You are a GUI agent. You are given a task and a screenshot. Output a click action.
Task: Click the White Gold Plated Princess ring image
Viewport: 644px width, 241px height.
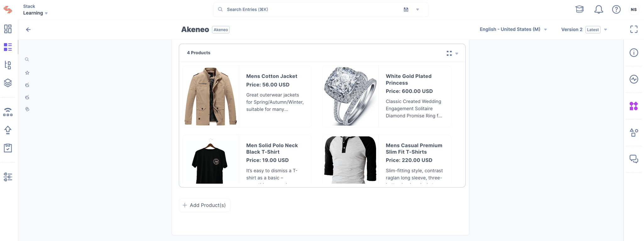350,96
